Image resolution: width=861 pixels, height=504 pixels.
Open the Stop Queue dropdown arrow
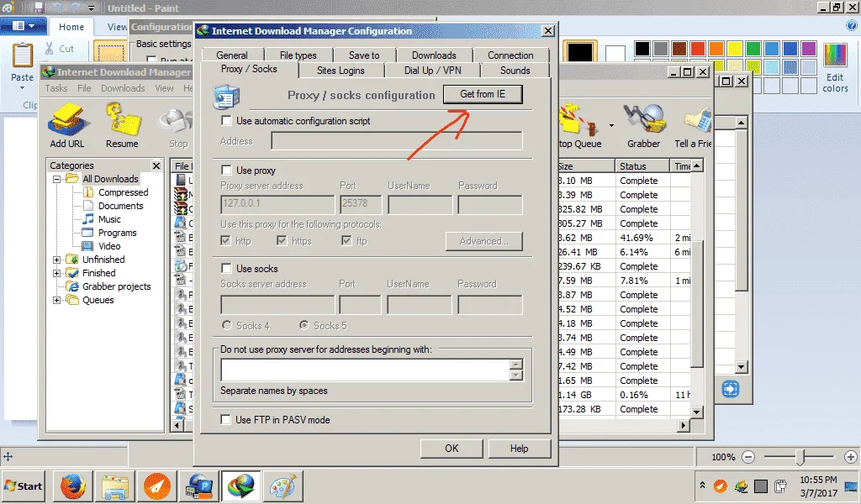coord(611,126)
